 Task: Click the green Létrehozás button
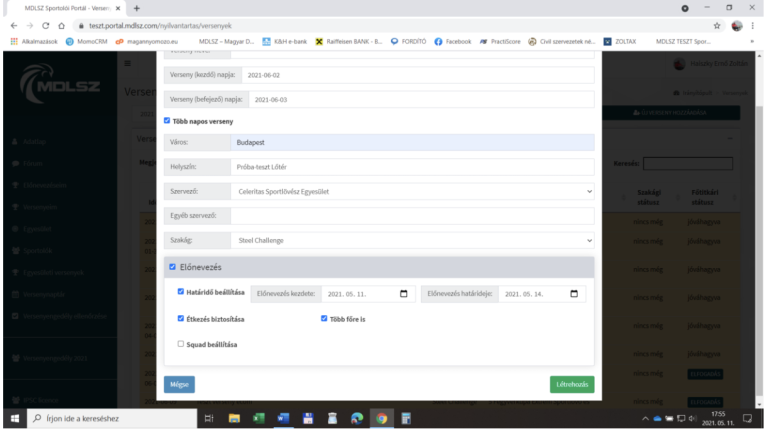pyautogui.click(x=572, y=384)
